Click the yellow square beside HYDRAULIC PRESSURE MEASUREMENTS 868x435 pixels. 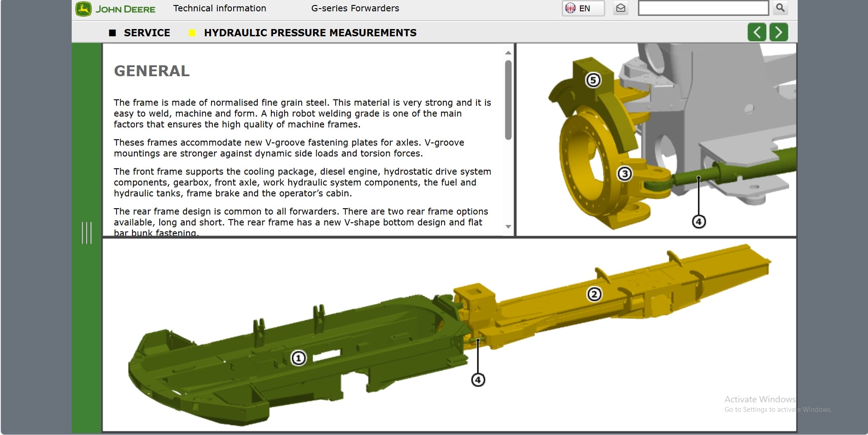(192, 33)
